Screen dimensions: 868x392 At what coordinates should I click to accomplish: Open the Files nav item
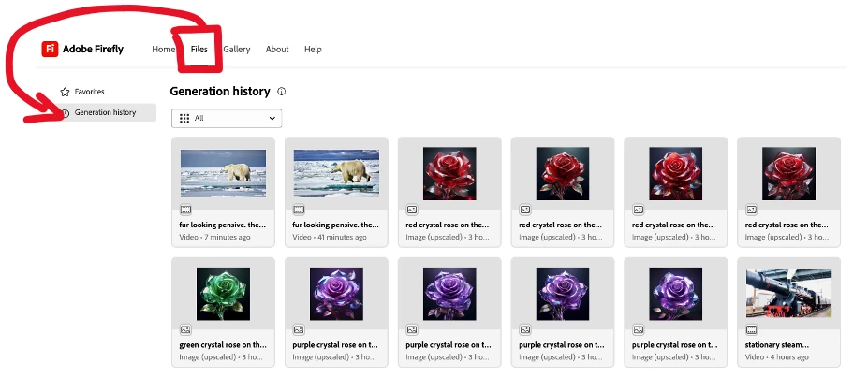coord(199,50)
